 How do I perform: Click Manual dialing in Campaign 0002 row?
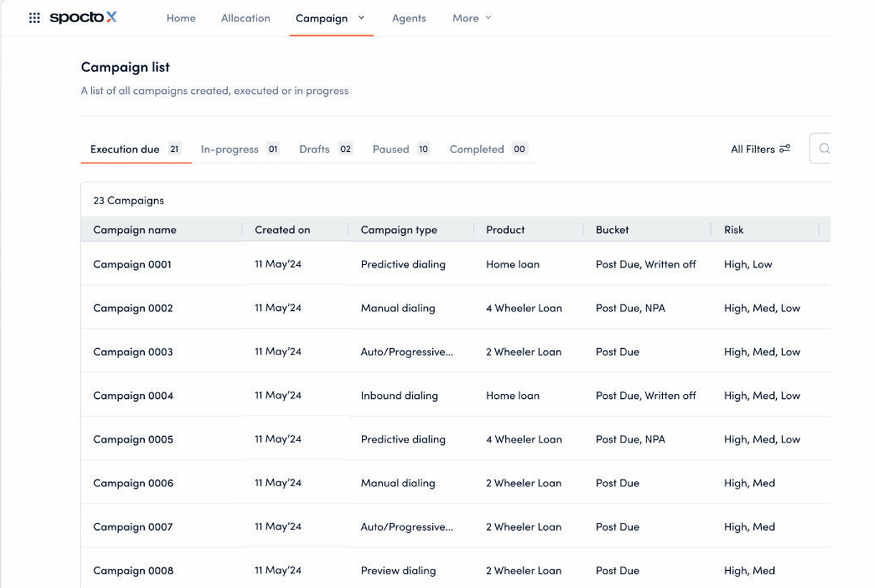[x=398, y=308]
